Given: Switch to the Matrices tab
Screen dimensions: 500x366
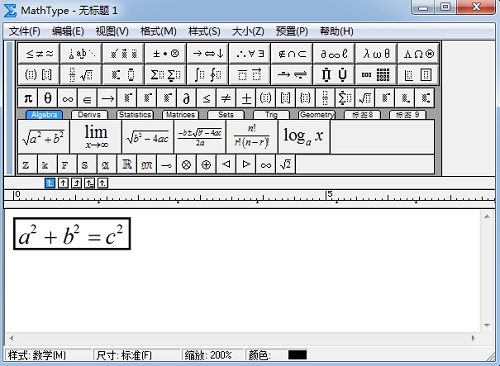Looking at the screenshot, I should [x=180, y=115].
